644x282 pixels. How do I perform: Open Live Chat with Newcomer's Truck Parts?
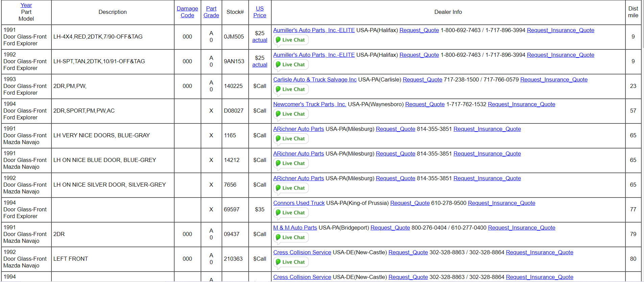pos(291,114)
